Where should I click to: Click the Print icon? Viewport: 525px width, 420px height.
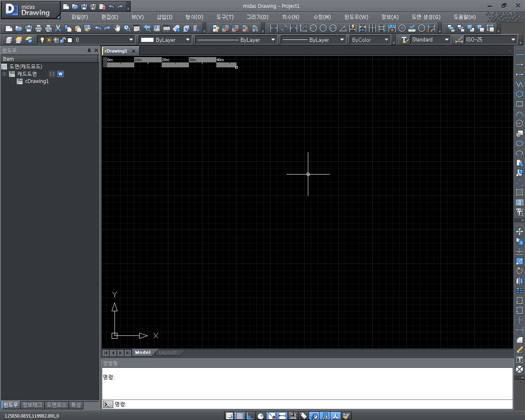point(39,28)
